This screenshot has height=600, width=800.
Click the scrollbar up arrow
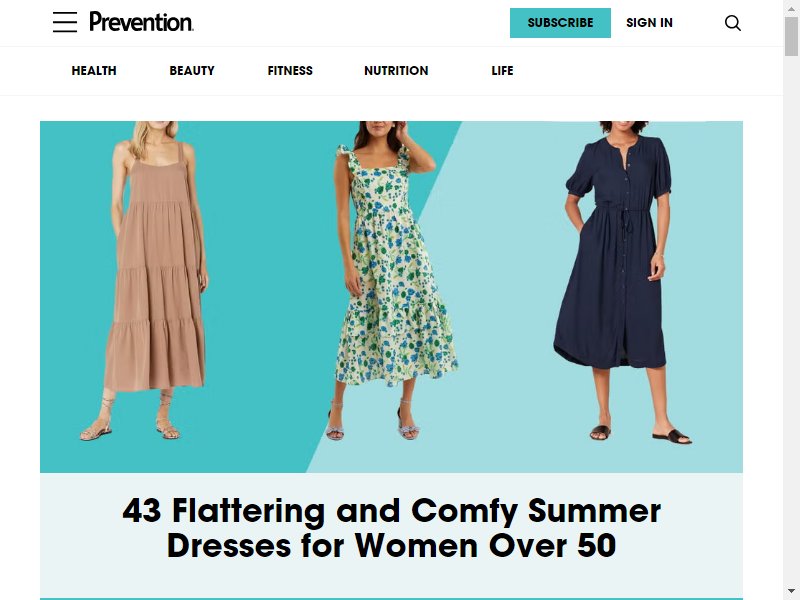click(791, 8)
